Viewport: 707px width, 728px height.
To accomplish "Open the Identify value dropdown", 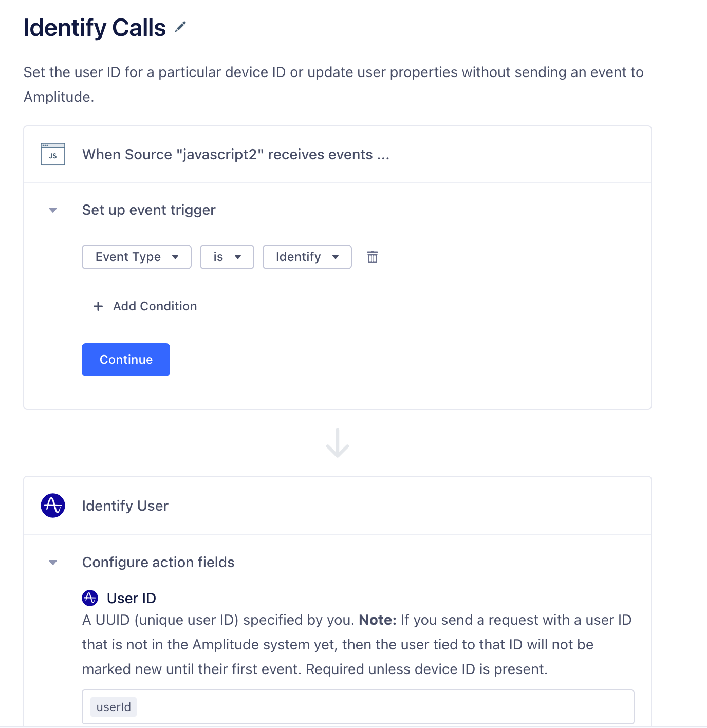I will coord(307,257).
